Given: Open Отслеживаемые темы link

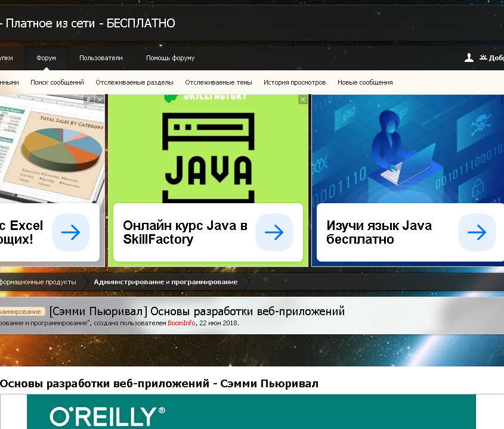Looking at the screenshot, I should [x=218, y=82].
